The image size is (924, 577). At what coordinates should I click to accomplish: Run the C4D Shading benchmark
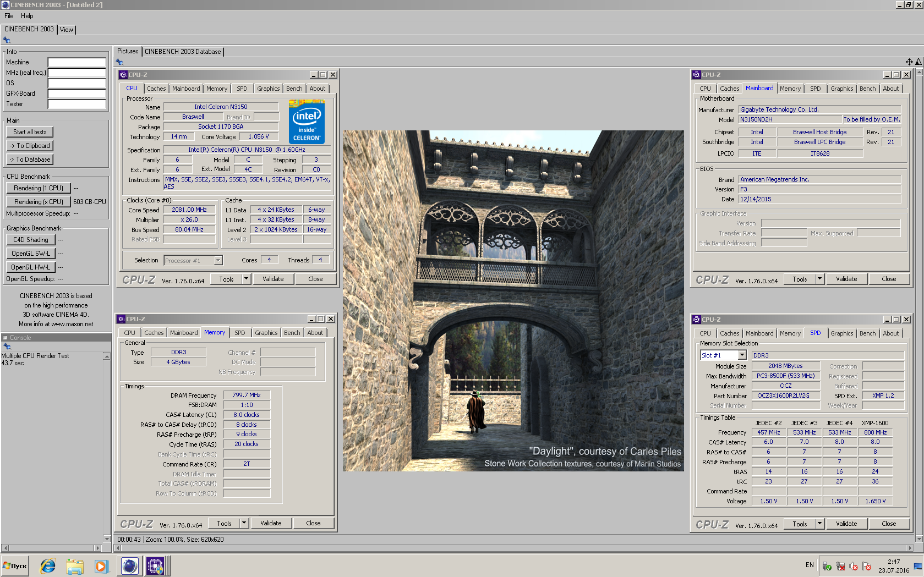coord(31,240)
